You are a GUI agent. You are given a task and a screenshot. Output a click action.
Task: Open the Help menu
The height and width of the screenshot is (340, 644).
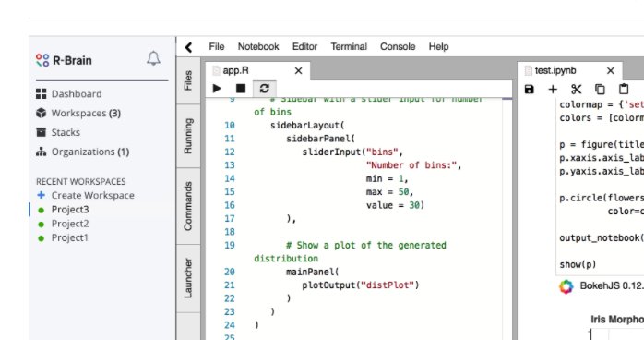(x=438, y=46)
